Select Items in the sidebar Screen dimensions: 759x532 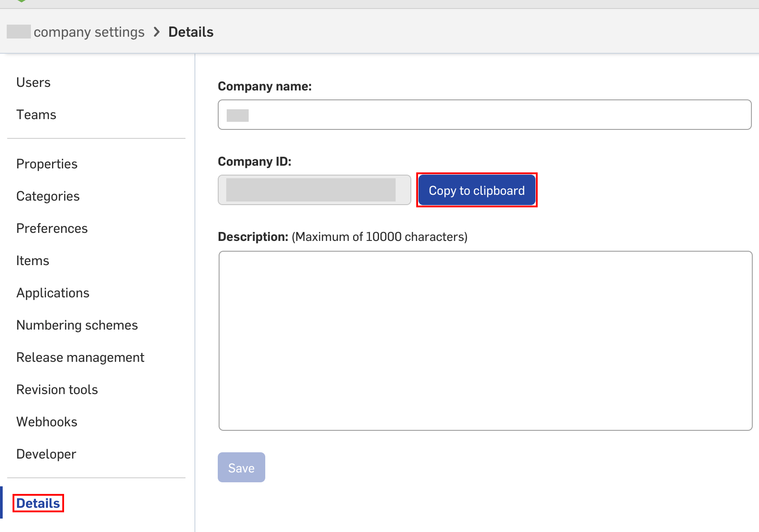click(33, 261)
